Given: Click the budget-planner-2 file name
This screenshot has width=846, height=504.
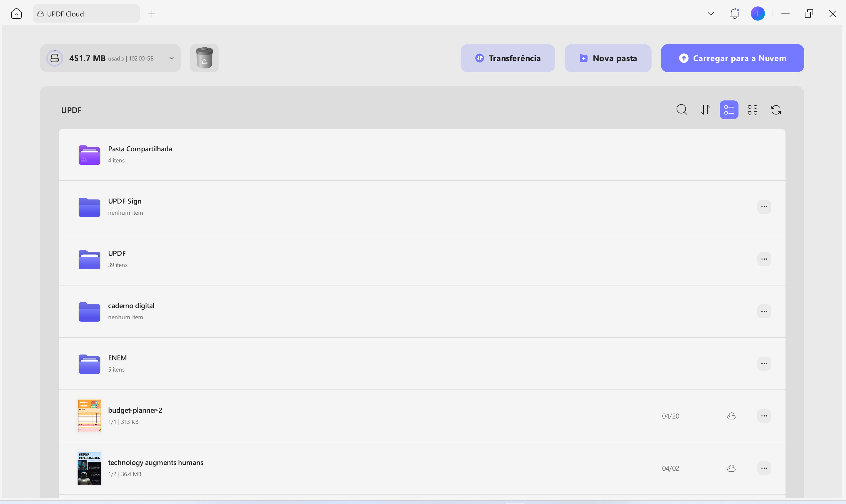Looking at the screenshot, I should click(x=135, y=410).
